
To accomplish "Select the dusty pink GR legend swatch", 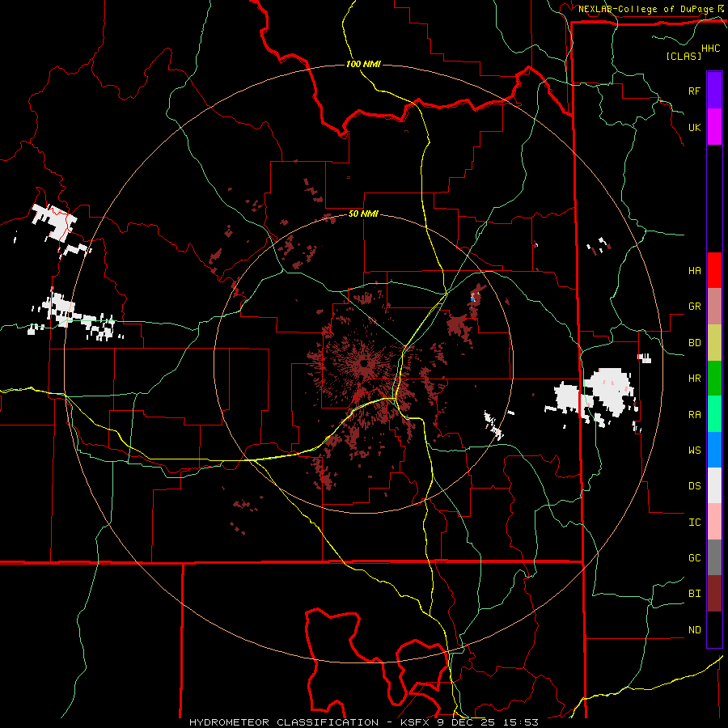I will tap(714, 307).
